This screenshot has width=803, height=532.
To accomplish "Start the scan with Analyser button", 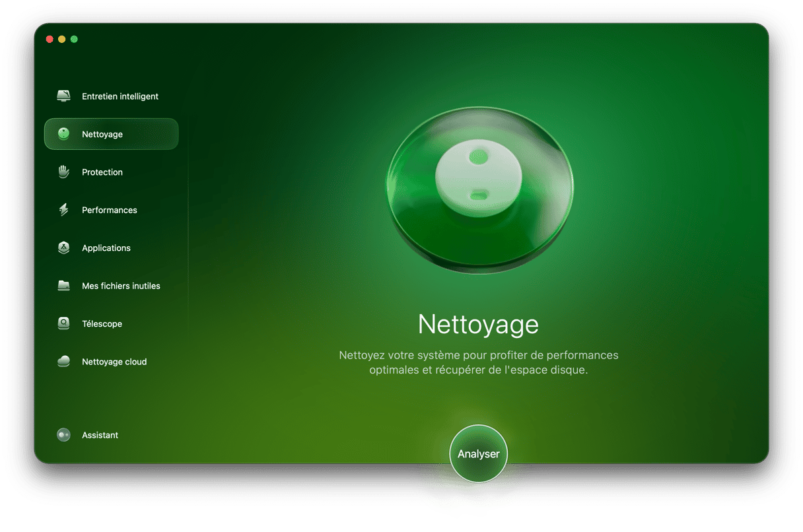I will pos(479,454).
